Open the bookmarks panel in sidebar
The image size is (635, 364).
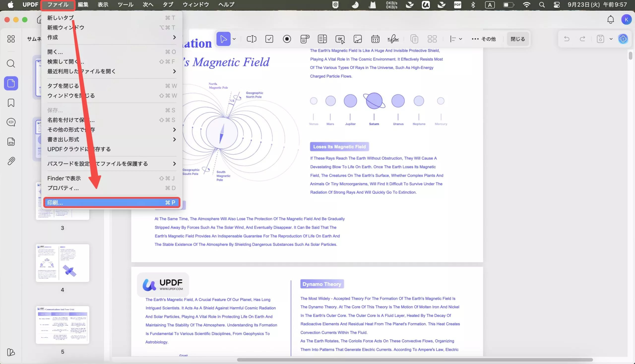click(x=11, y=103)
